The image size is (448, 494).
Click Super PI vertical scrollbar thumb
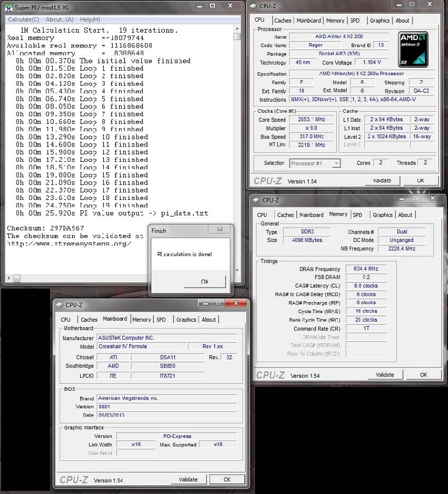click(237, 36)
